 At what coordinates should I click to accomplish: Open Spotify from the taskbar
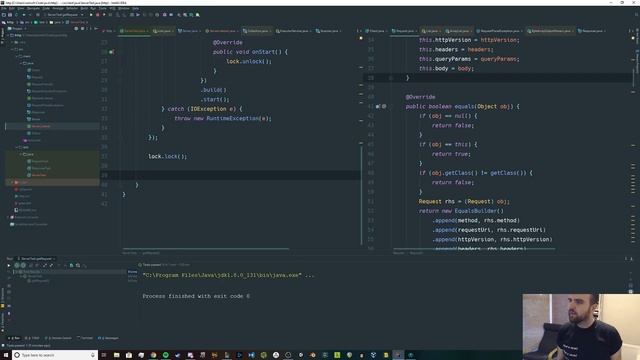(x=166, y=355)
